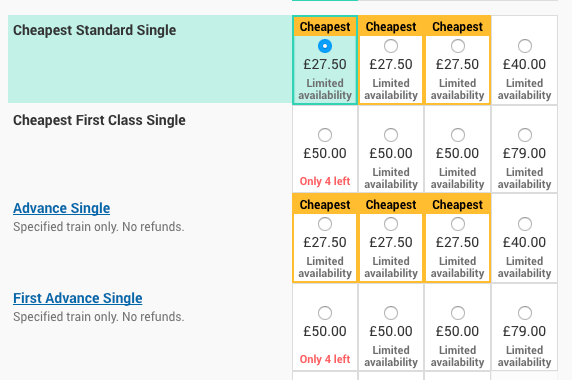Select third-column £27.50 Cheapest Standard Single fare

click(x=457, y=46)
